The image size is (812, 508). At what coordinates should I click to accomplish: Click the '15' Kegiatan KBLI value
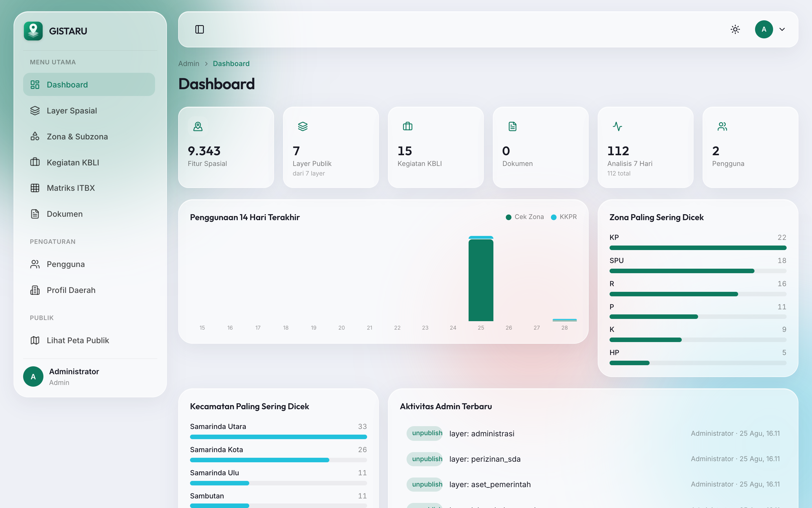pyautogui.click(x=405, y=151)
